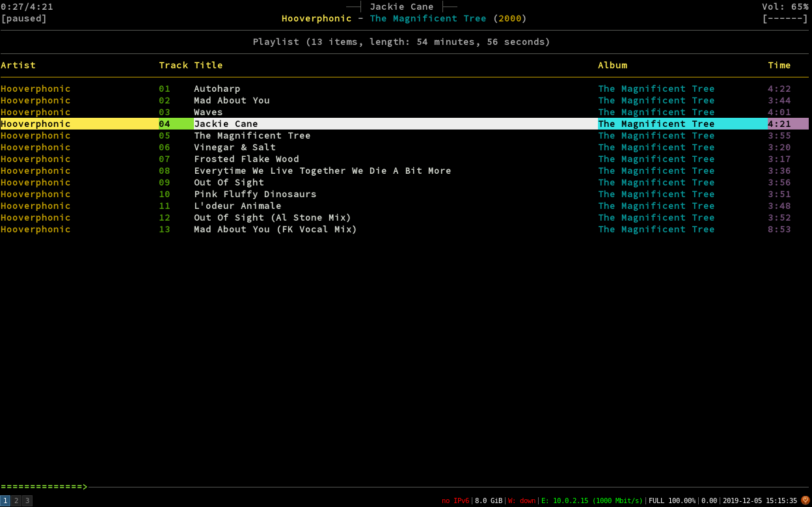Click the Hooverphonic artist cell in row 01
Image resolution: width=812 pixels, height=507 pixels.
point(36,89)
